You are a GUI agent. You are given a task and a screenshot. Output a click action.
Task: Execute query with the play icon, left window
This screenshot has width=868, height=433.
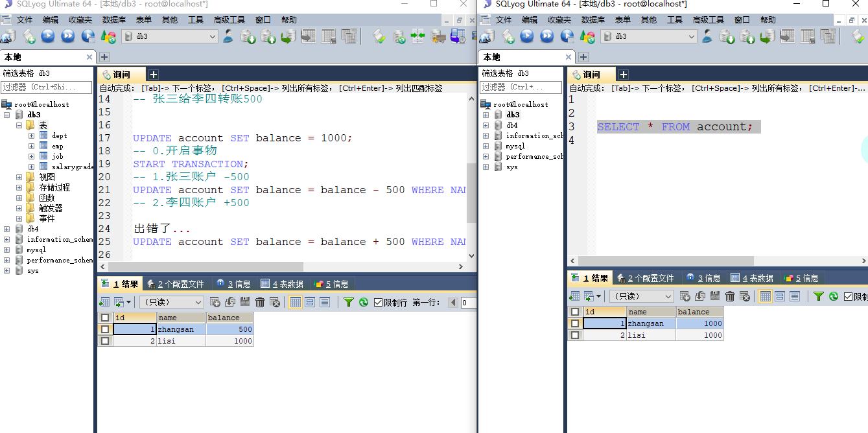tap(48, 36)
